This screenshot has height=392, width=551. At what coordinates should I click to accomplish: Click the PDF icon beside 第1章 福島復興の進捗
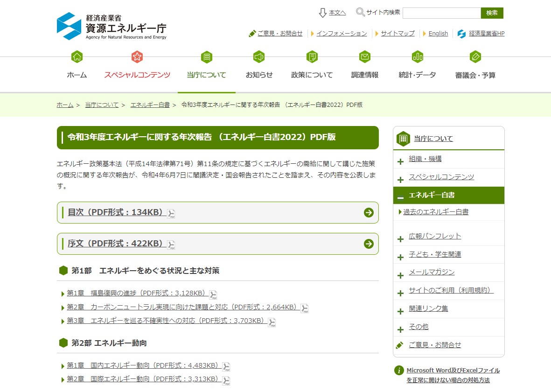213,294
